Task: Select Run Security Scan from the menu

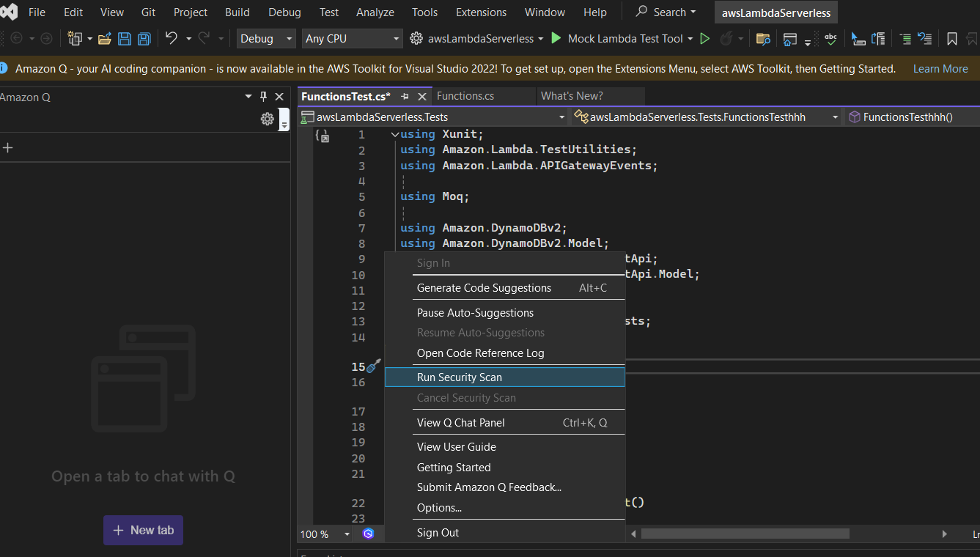Action: 460,377
